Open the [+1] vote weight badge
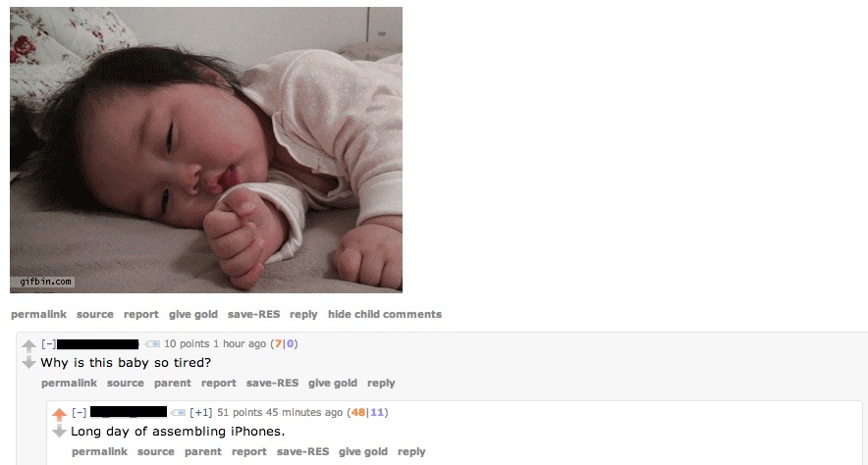868x465 pixels. point(201,412)
